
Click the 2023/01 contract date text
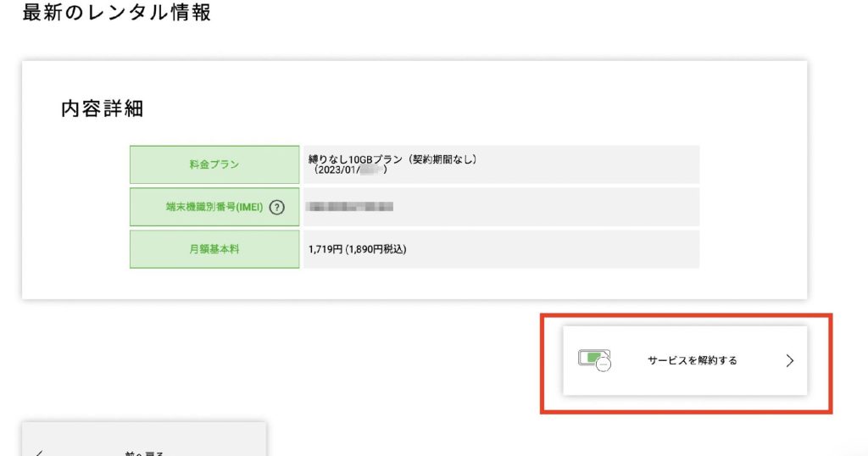[x=337, y=170]
